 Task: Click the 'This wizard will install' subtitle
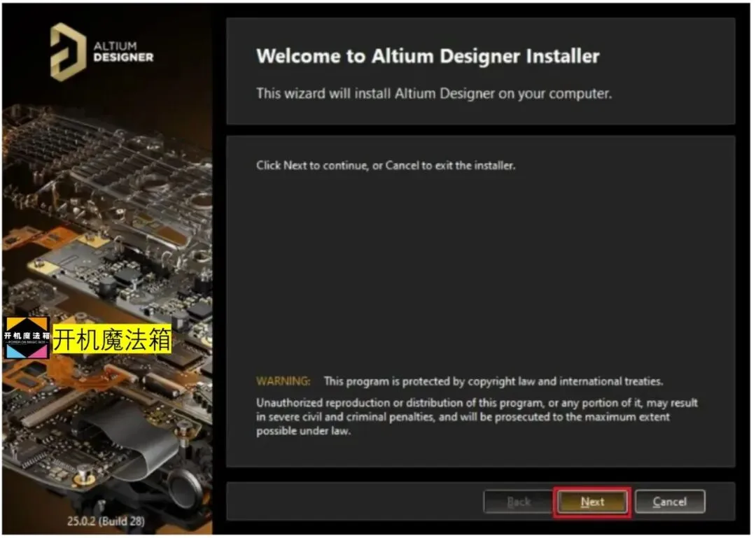[433, 93]
